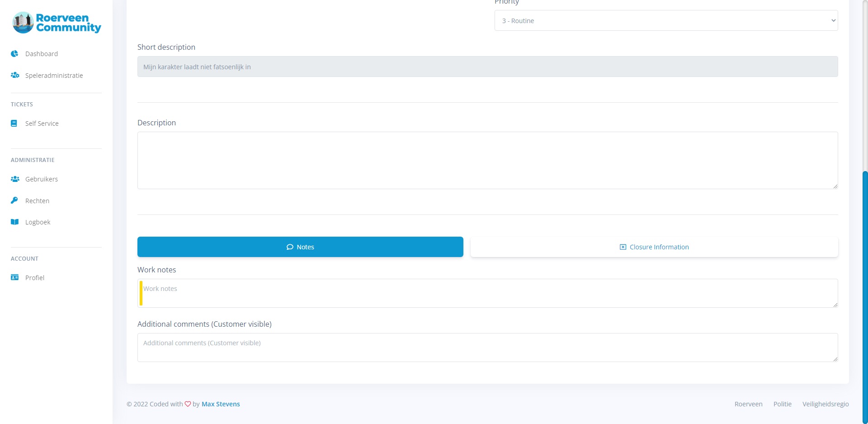This screenshot has height=424, width=868.
Task: Open the Roerveen footer link
Action: coord(748,404)
